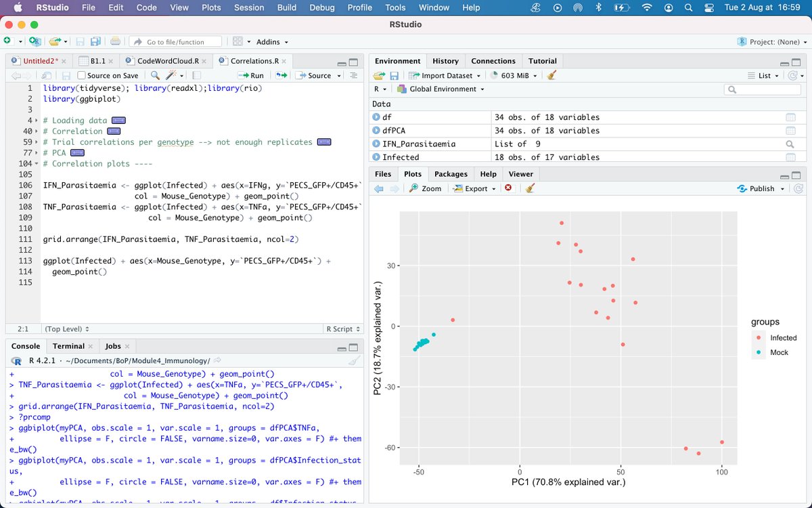Click the Find/Replace magnifier icon in editor
The height and width of the screenshot is (508, 812).
155,75
